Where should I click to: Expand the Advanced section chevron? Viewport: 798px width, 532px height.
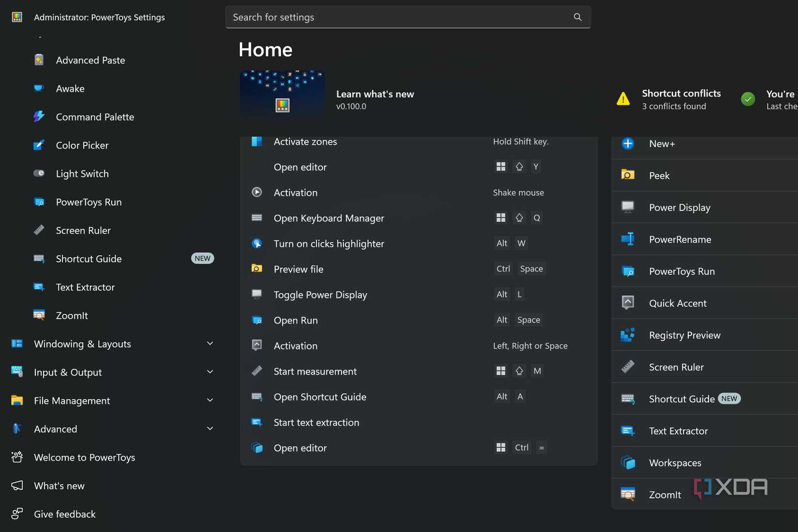[210, 429]
